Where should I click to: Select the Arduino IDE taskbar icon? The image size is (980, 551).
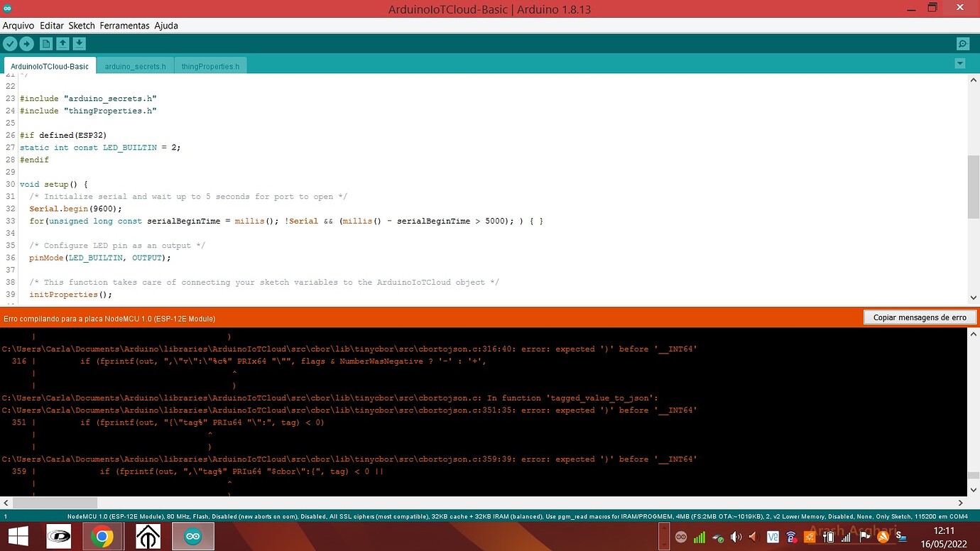tap(192, 536)
